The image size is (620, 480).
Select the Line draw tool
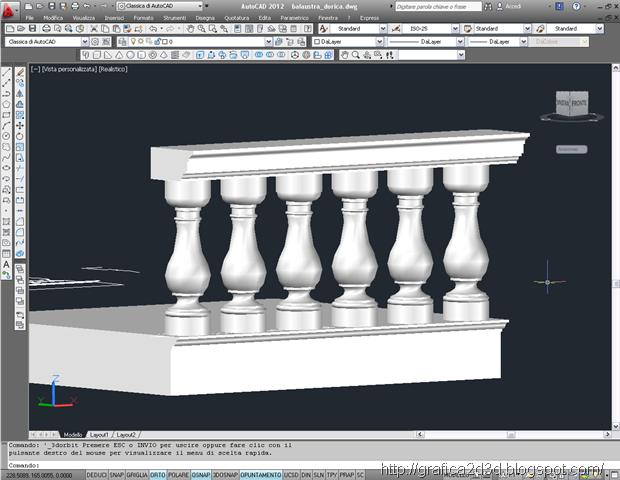(6, 72)
